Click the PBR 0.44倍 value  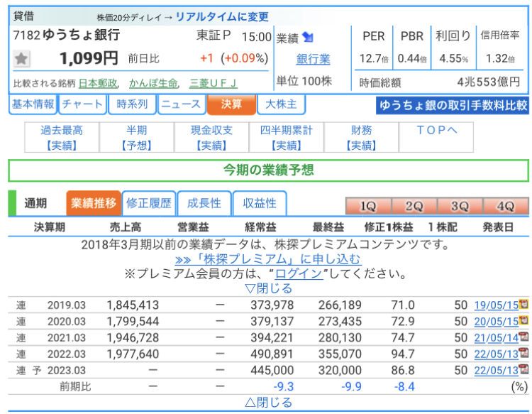pos(412,59)
